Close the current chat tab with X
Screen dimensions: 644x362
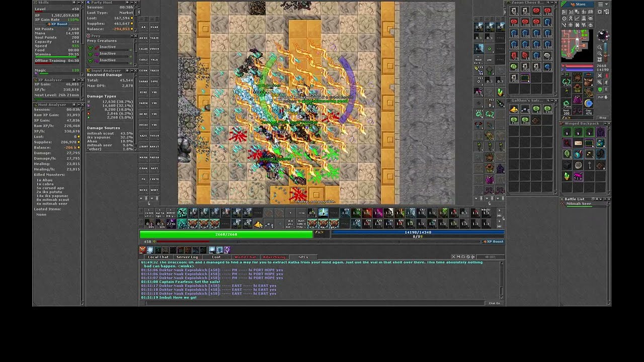453,257
